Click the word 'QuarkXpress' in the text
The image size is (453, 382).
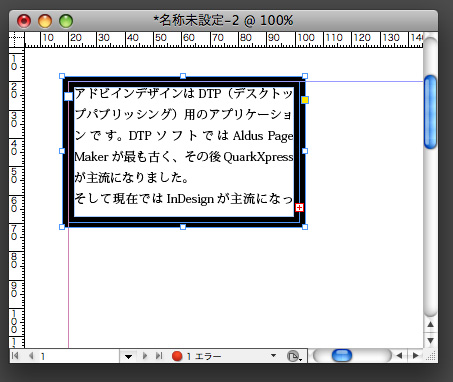click(258, 157)
